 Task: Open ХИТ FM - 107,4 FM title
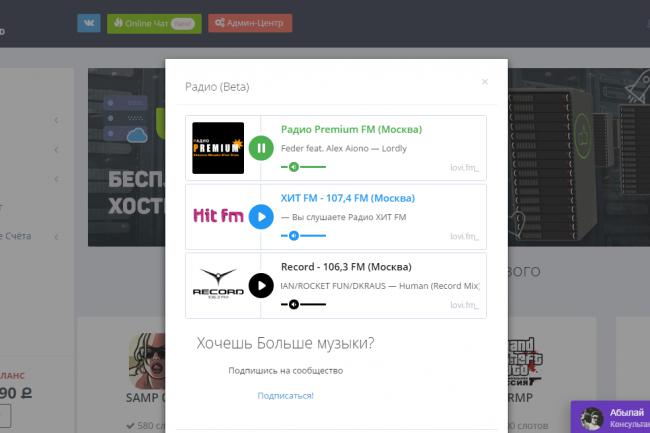point(348,198)
